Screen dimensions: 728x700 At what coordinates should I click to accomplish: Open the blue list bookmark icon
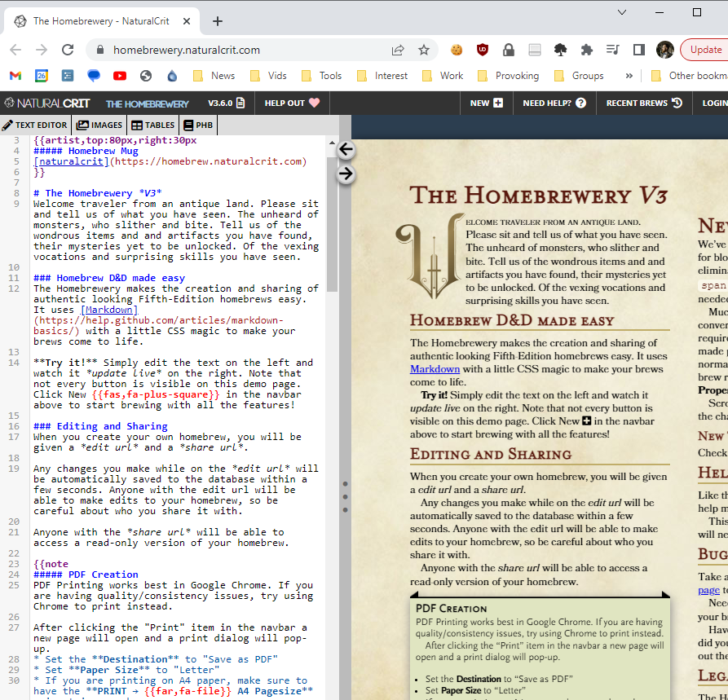click(x=68, y=76)
